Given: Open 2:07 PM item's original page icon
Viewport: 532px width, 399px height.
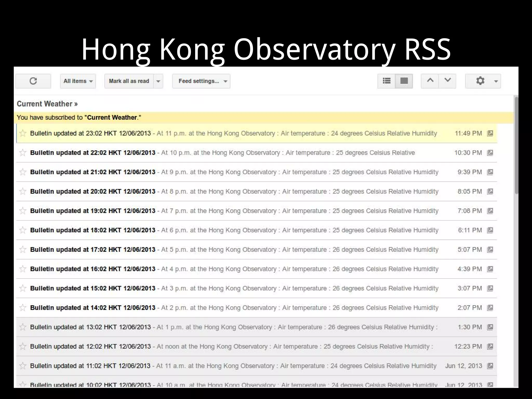Looking at the screenshot, I should point(490,308).
